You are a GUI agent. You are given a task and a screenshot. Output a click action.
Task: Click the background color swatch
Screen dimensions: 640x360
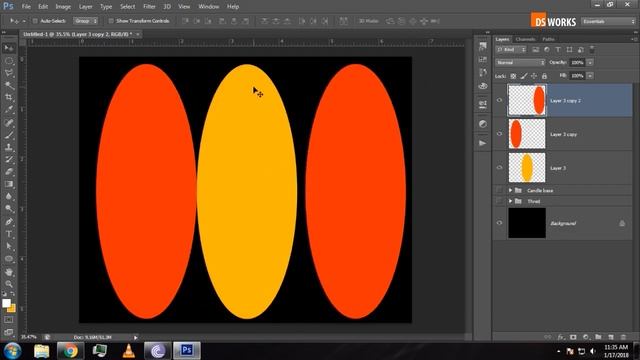click(12, 308)
